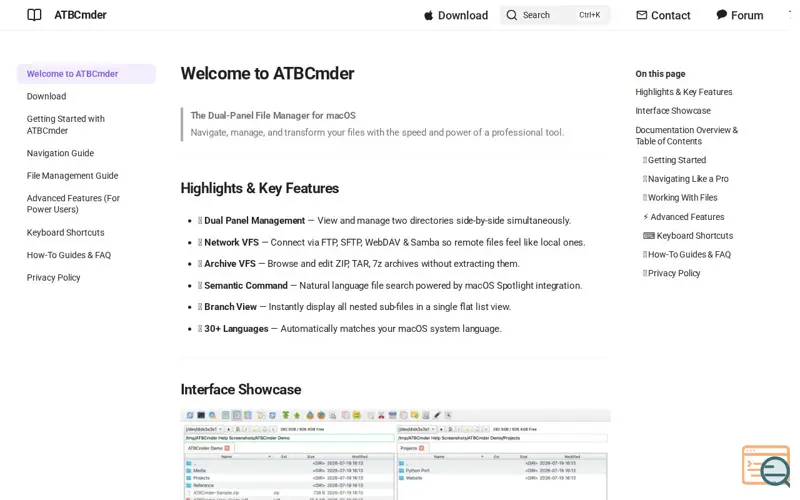
Task: Jump to Keyboard Shortcuts in On this page
Action: point(688,236)
